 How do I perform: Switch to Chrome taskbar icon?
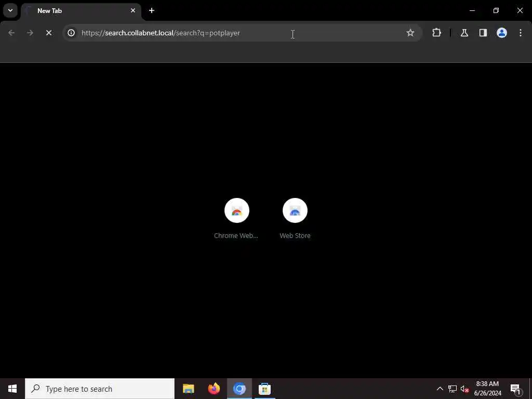click(239, 389)
